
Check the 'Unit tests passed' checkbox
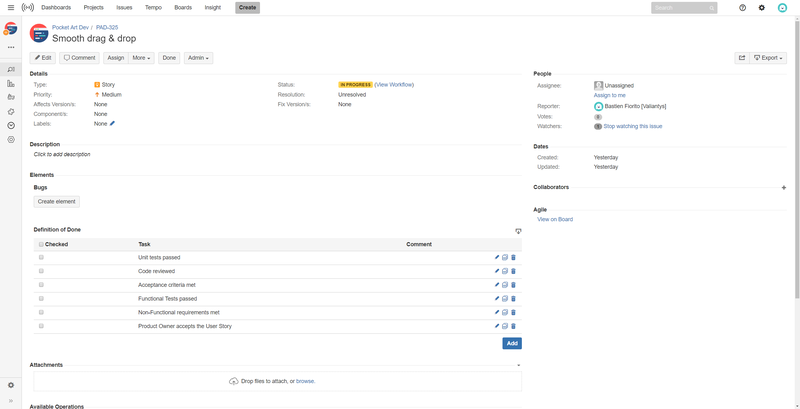[41, 257]
